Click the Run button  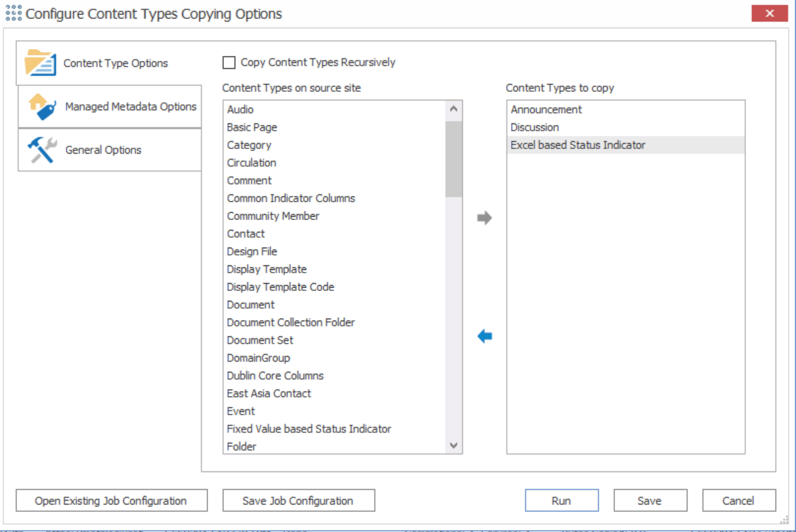coord(562,500)
